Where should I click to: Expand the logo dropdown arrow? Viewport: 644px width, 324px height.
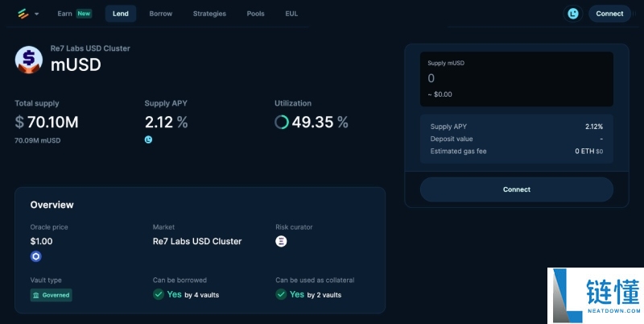(36, 14)
